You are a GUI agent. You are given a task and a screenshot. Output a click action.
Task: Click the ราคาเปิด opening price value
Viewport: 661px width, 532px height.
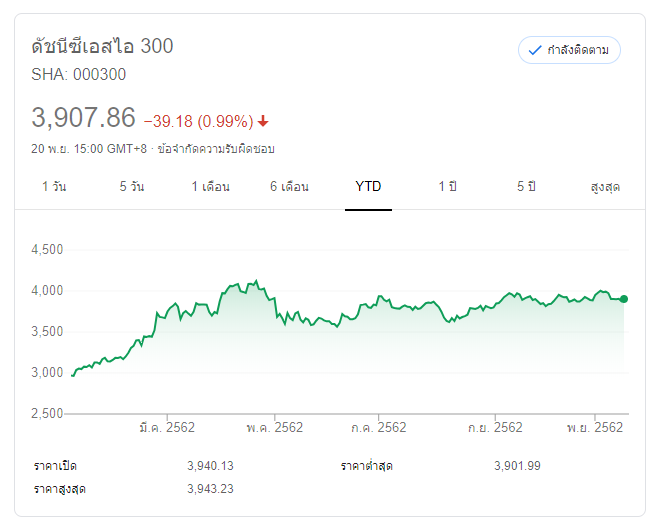pyautogui.click(x=210, y=466)
